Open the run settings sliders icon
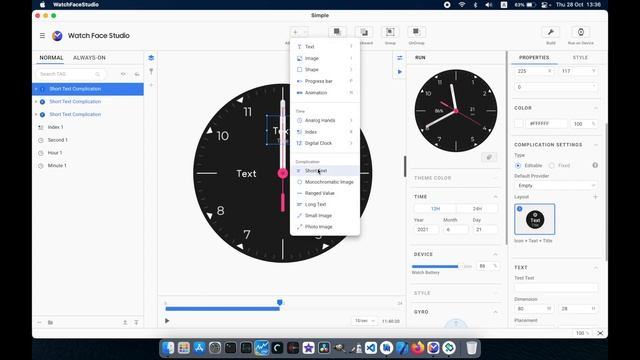 400,58
